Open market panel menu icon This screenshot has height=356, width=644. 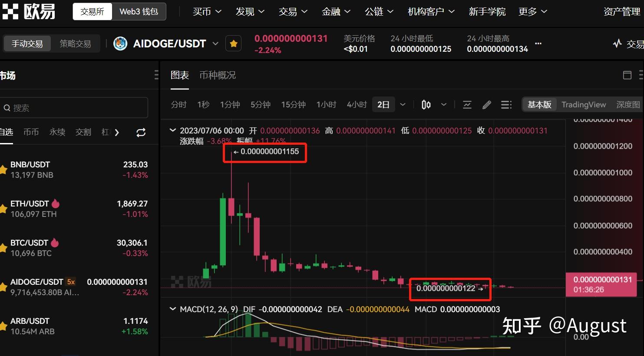pos(156,75)
